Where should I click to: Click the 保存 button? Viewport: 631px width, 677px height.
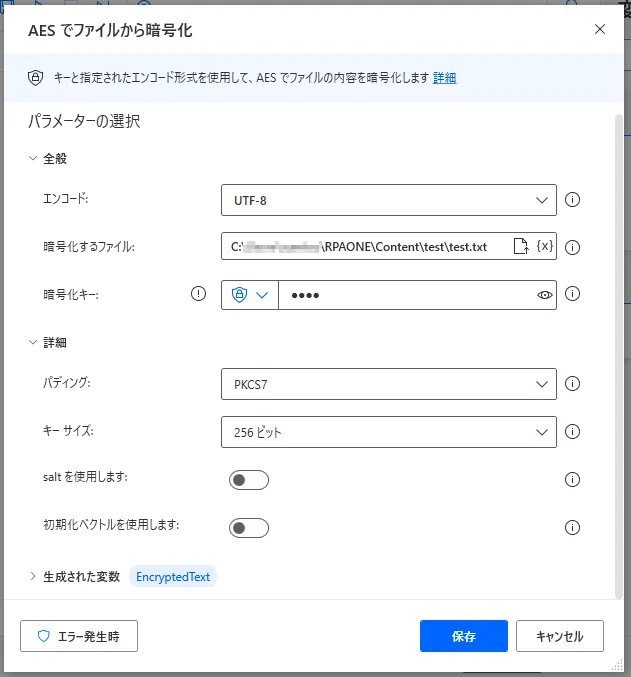[x=464, y=636]
